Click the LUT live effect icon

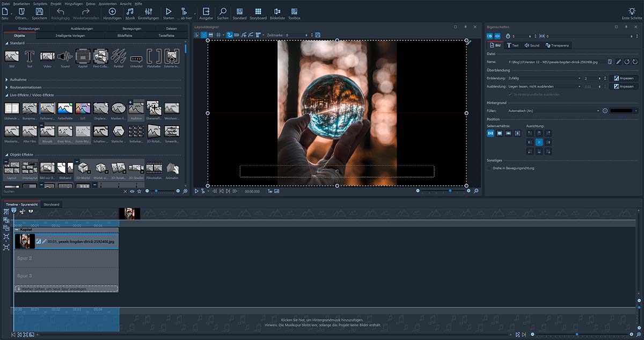pos(83,110)
